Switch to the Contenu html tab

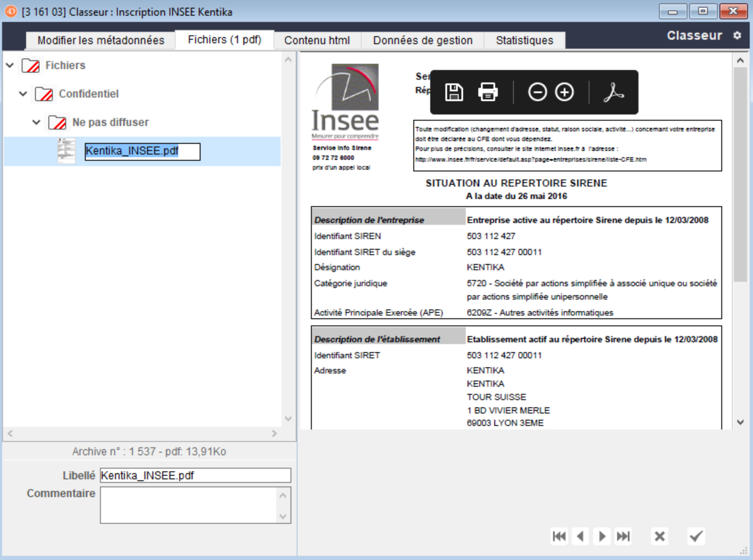317,40
